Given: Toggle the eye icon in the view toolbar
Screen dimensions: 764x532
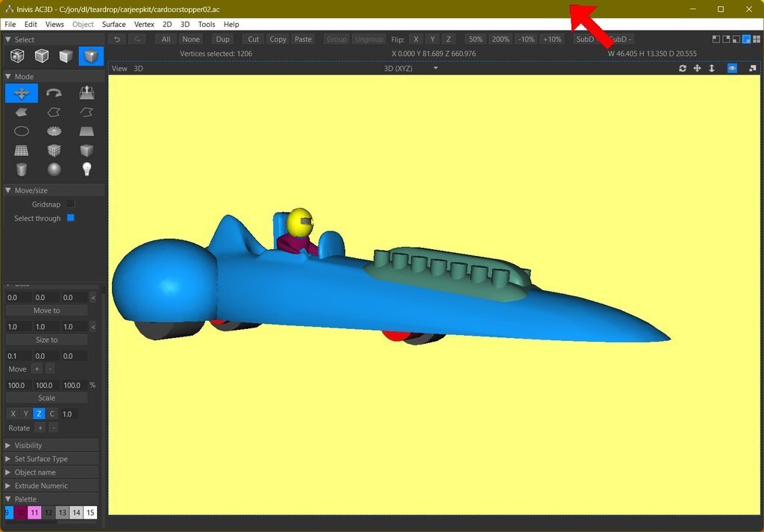Looking at the screenshot, I should coord(732,68).
